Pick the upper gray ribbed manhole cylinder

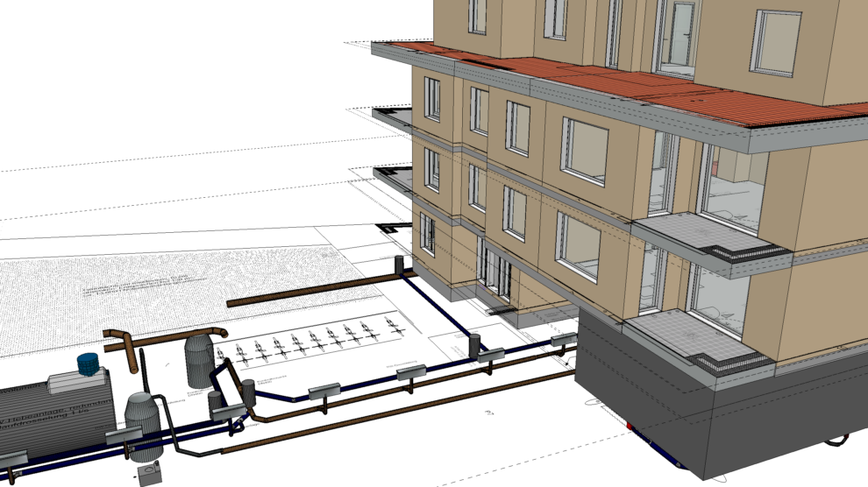(x=199, y=359)
